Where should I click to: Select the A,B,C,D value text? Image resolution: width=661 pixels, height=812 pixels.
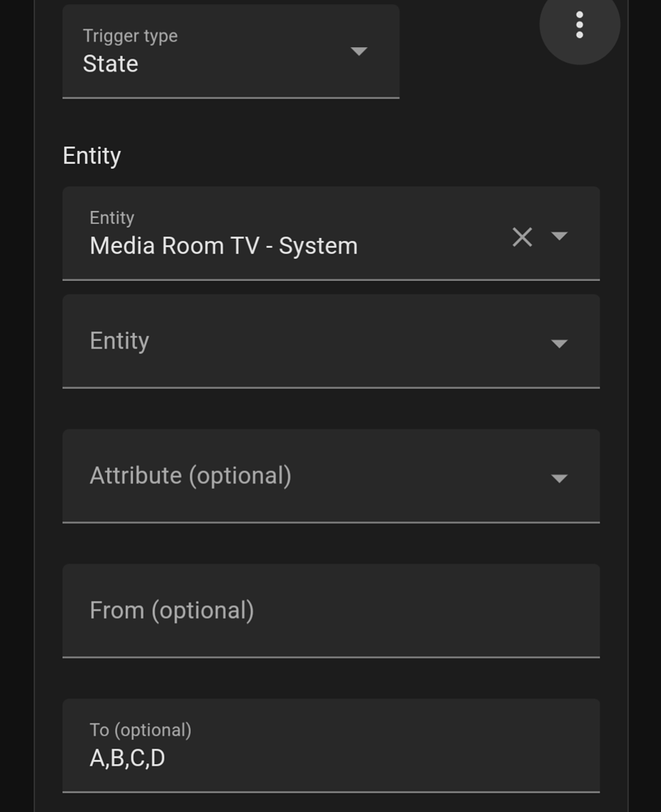(x=127, y=758)
